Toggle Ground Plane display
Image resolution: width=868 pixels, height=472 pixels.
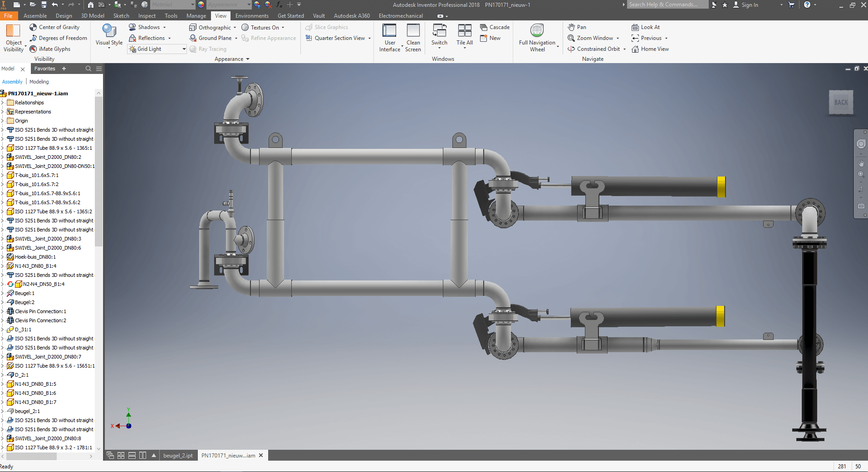click(211, 38)
